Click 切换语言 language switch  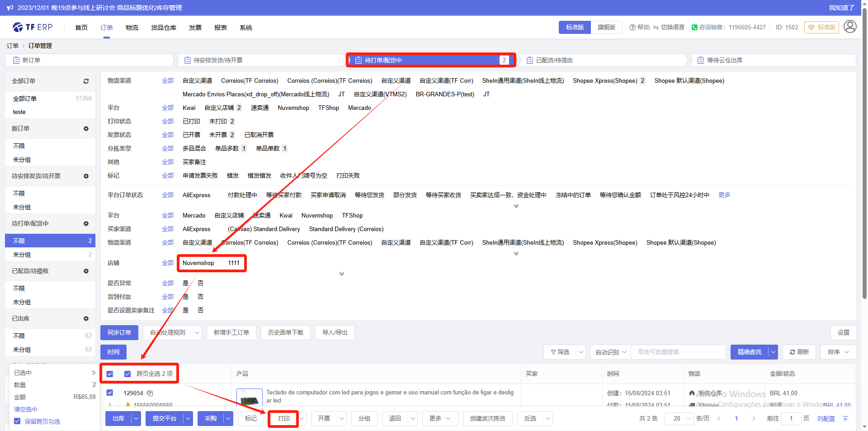click(x=669, y=27)
